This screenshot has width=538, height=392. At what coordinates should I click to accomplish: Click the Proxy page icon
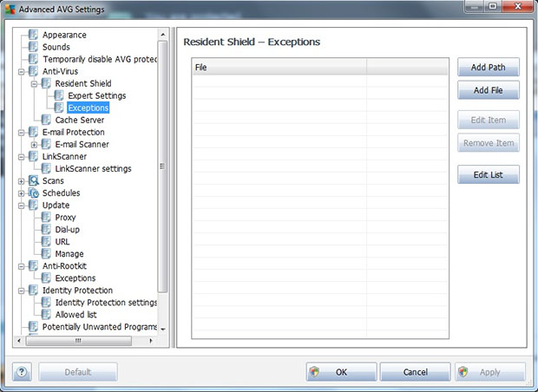click(x=46, y=218)
